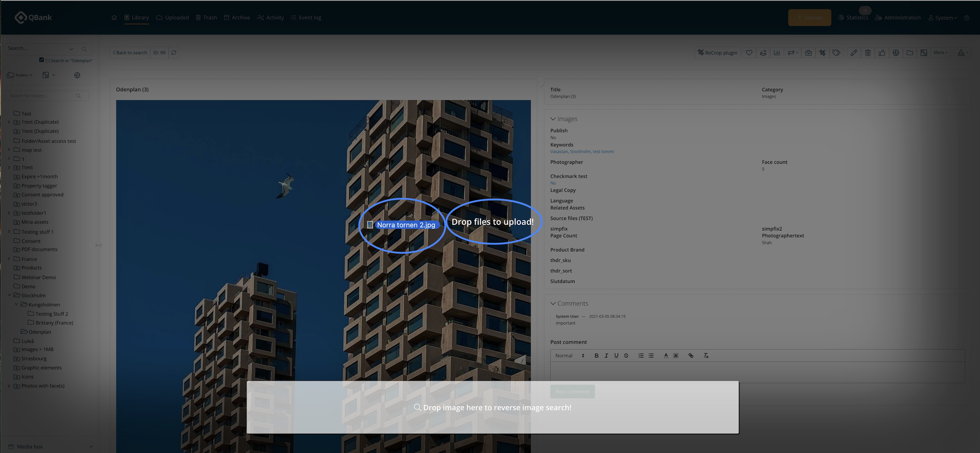Open the More dropdown in toolbar
Viewport: 980px width, 453px height.
[x=940, y=53]
